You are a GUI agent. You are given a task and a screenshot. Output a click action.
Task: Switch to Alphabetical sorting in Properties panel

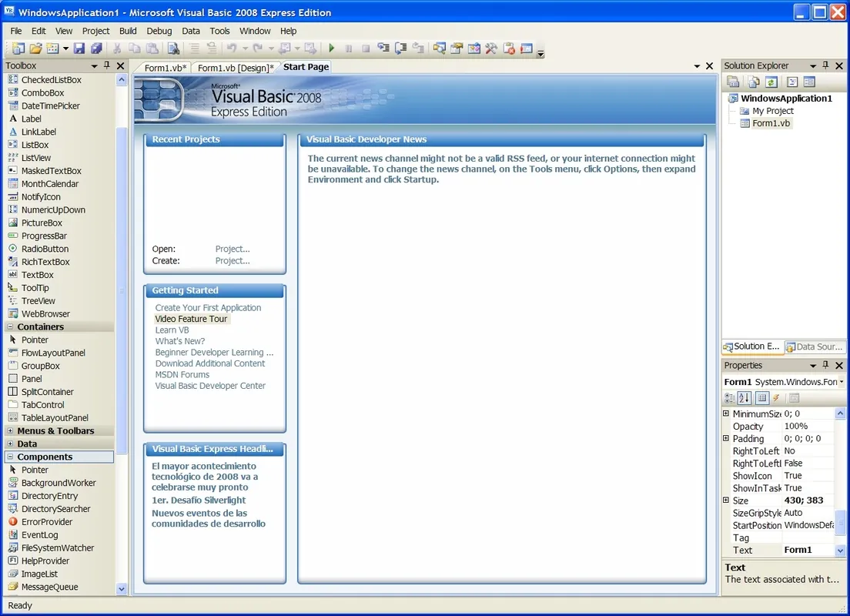tap(745, 397)
